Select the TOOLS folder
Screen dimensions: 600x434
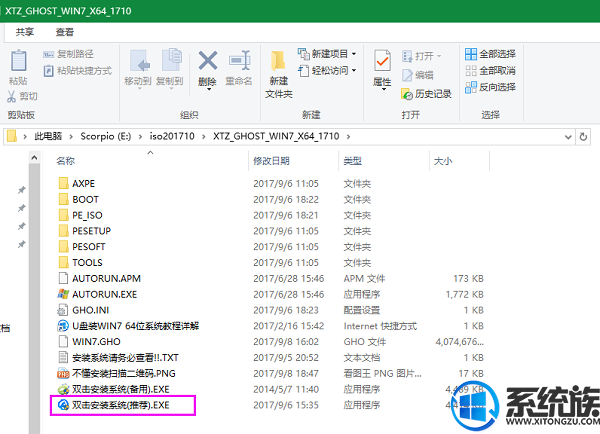[x=80, y=263]
